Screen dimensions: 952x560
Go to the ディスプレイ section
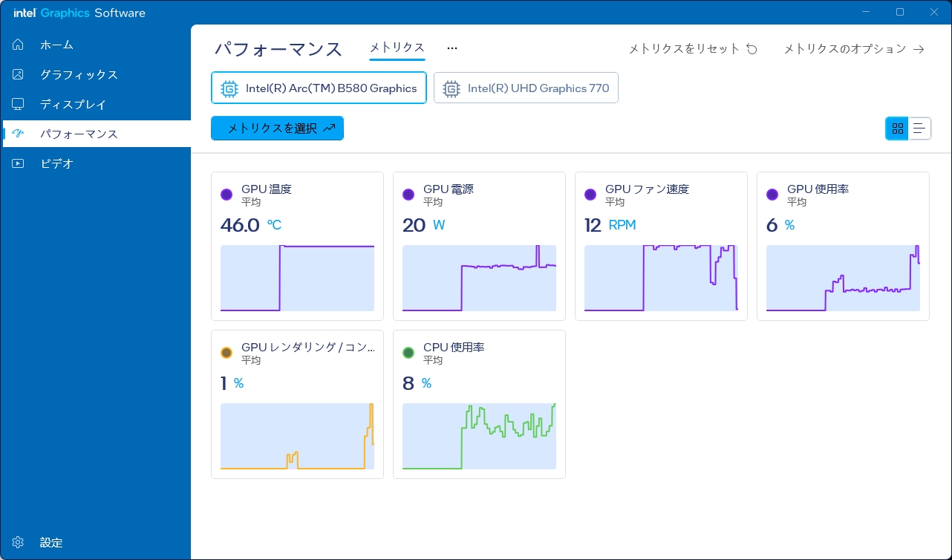pos(95,104)
